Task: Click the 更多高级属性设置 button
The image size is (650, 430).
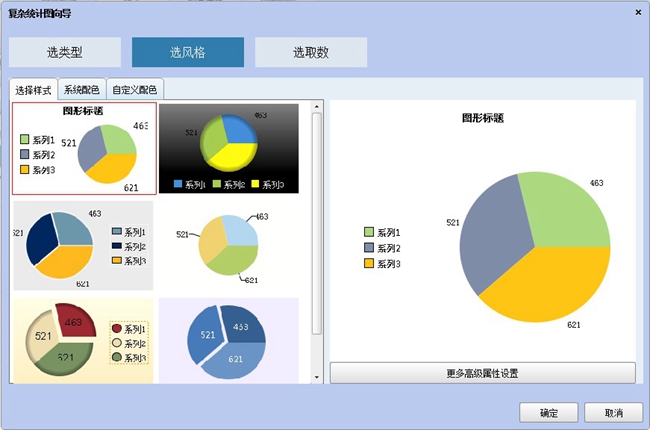Action: pyautogui.click(x=482, y=373)
